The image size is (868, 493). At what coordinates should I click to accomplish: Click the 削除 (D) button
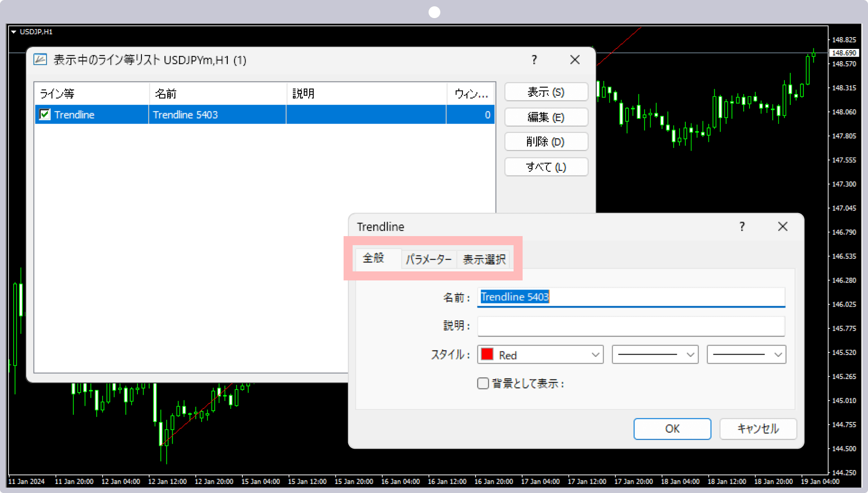pos(546,142)
